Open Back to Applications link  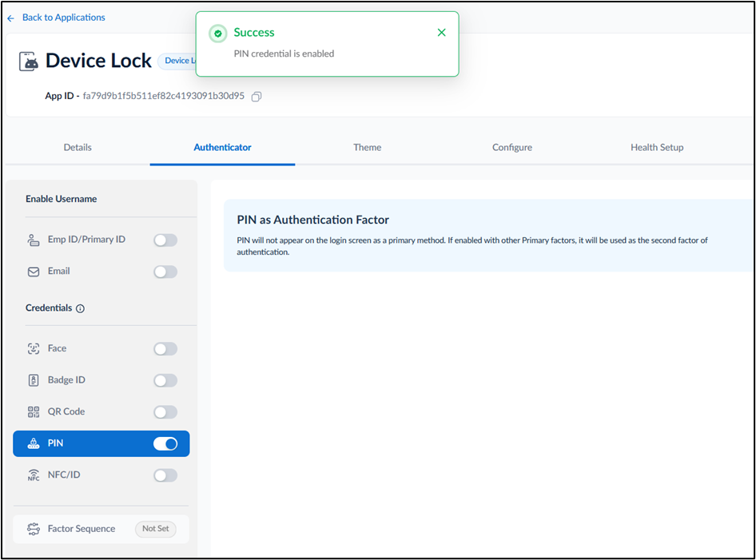(x=64, y=18)
